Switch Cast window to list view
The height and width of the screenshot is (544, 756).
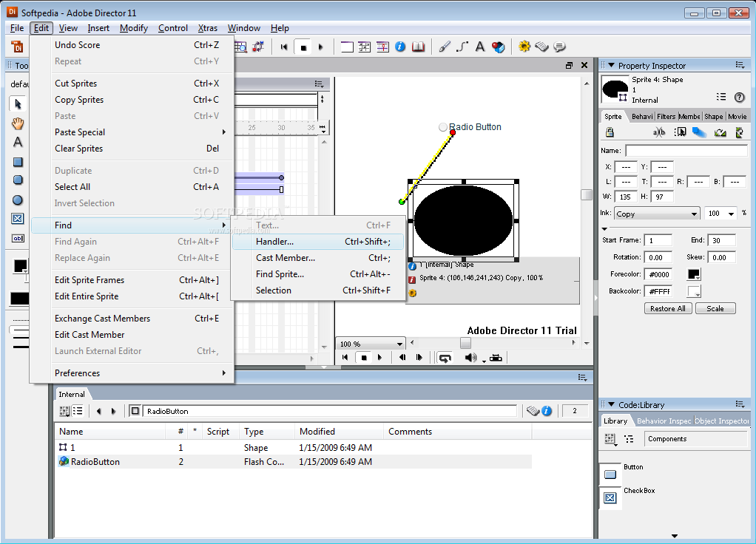pyautogui.click(x=78, y=411)
